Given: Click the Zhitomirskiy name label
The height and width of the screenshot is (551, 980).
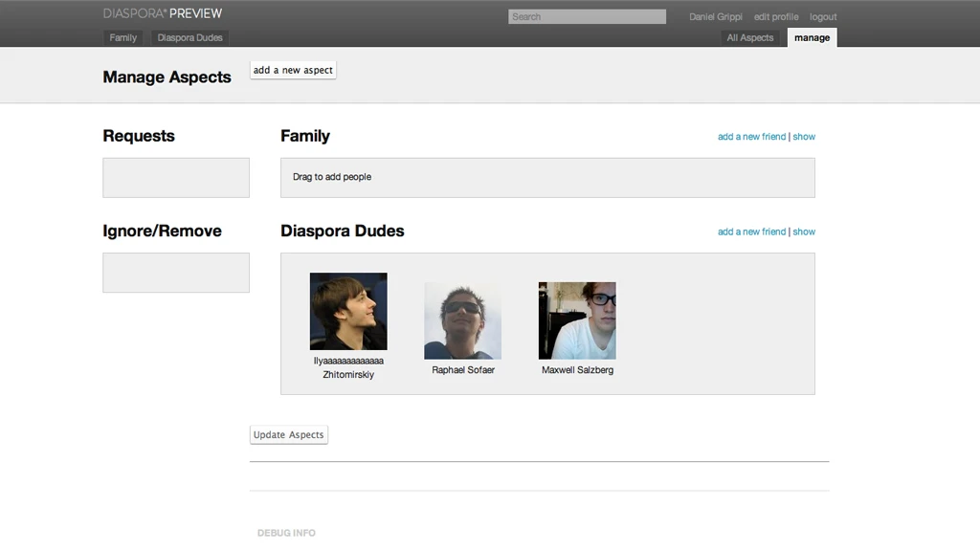Looking at the screenshot, I should [348, 375].
